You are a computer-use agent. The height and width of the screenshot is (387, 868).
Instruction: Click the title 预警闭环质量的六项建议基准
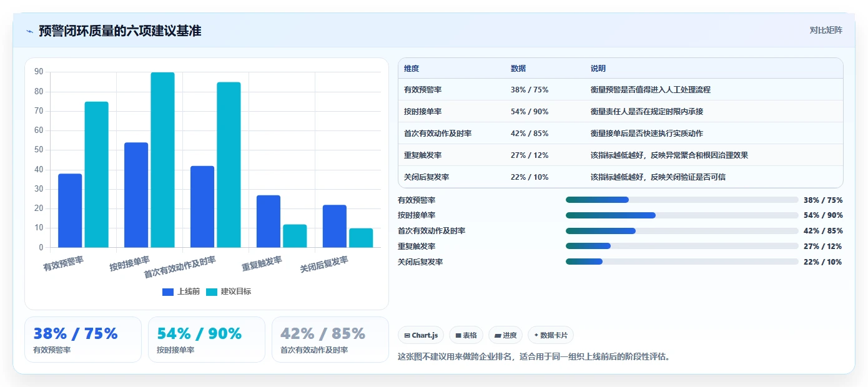coord(120,31)
